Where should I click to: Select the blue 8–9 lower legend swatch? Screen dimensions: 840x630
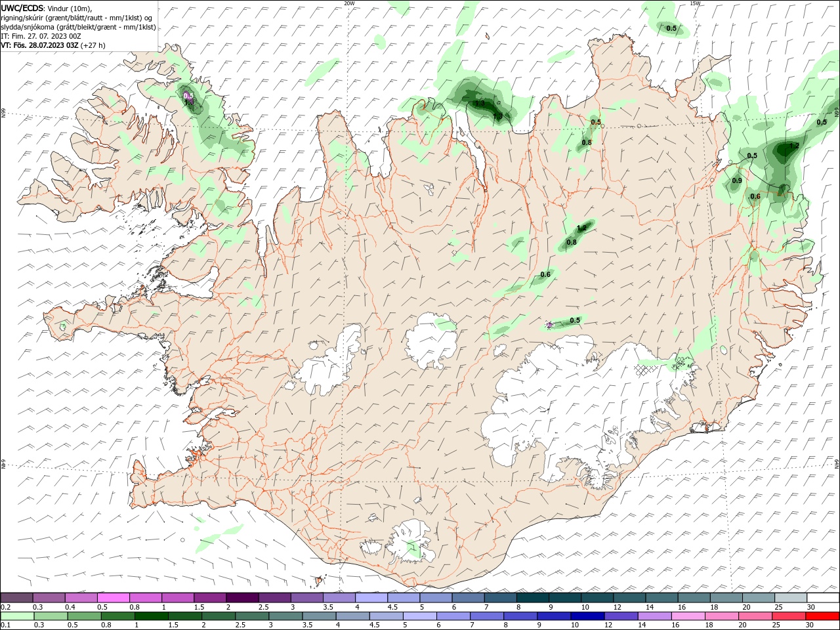[520, 616]
